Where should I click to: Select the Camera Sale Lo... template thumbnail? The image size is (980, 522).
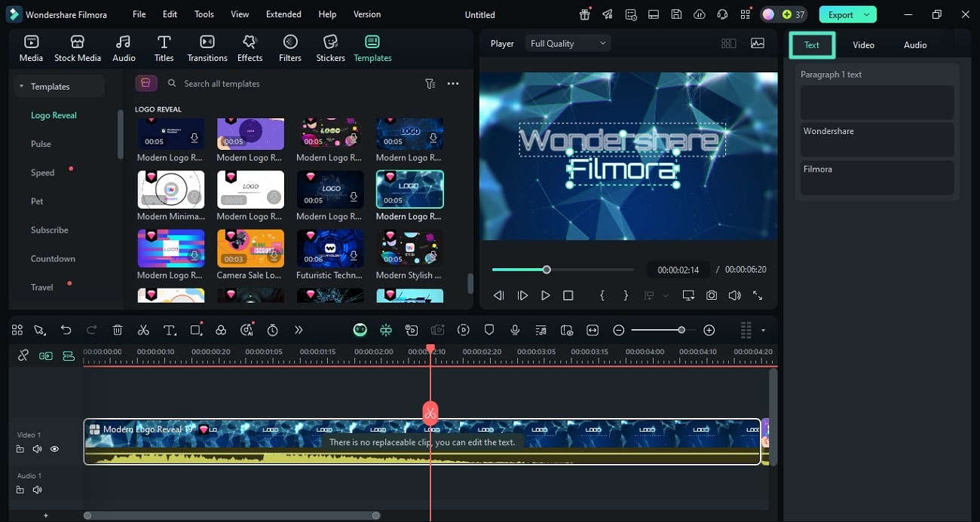[250, 249]
